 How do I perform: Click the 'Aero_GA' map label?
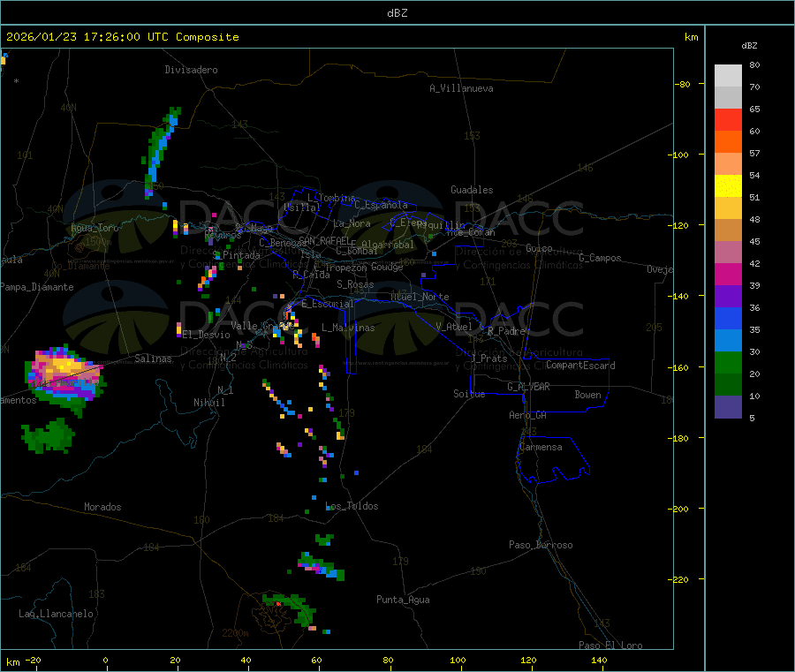[x=528, y=415]
